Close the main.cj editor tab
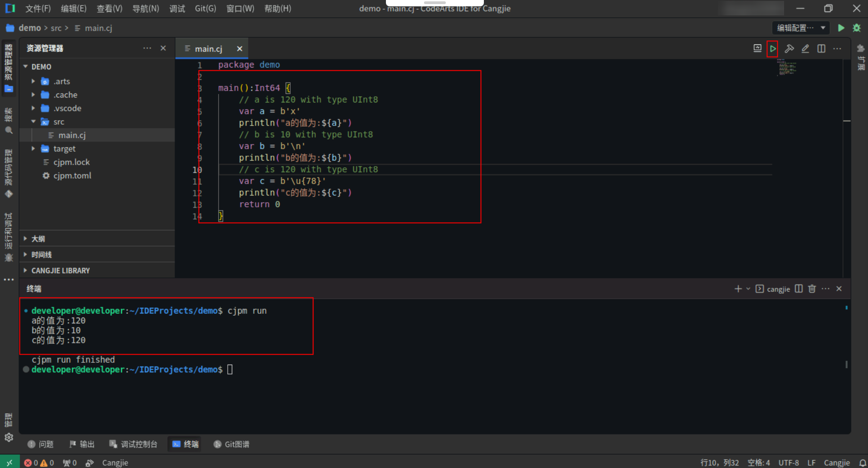The height and width of the screenshot is (468, 868). tap(239, 49)
